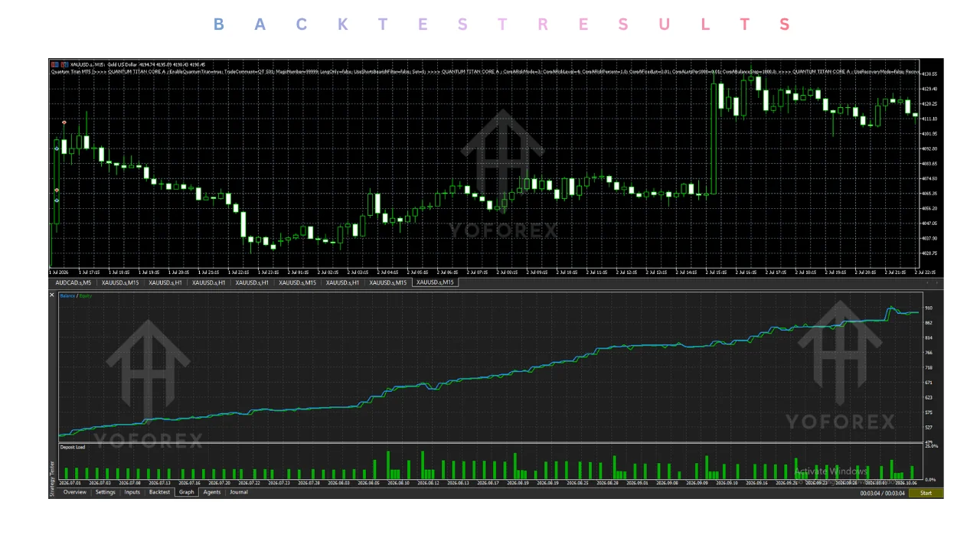Click the 2026.08.05 date label
The width and height of the screenshot is (980, 551).
coord(368,483)
